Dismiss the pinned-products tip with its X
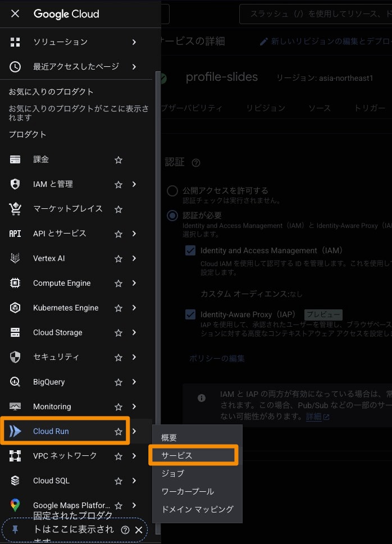392x544 pixels. (x=139, y=530)
